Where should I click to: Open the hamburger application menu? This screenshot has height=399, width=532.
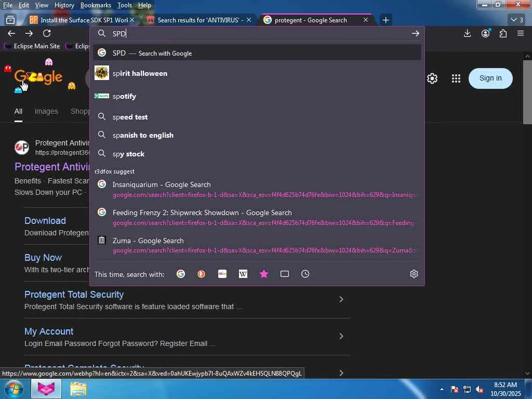(521, 33)
